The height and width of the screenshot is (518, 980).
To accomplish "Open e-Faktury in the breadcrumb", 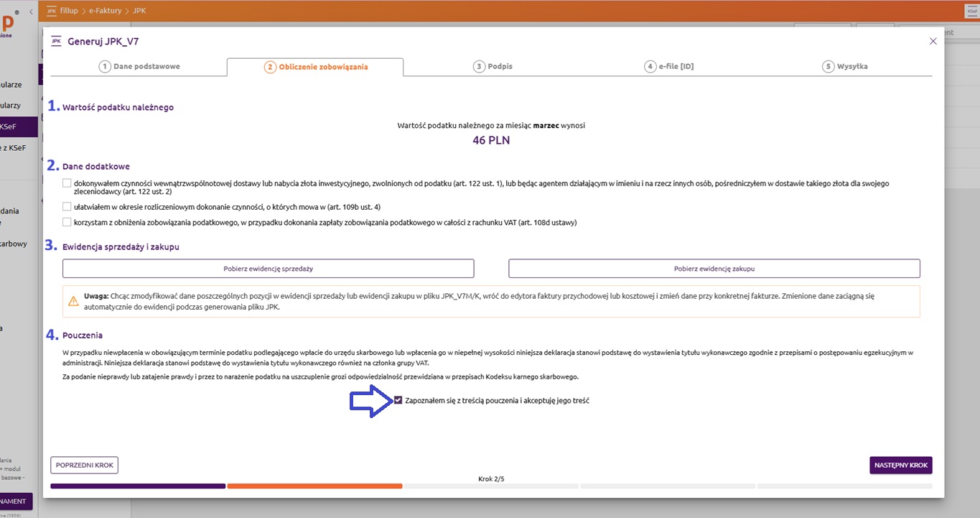I will click(104, 11).
